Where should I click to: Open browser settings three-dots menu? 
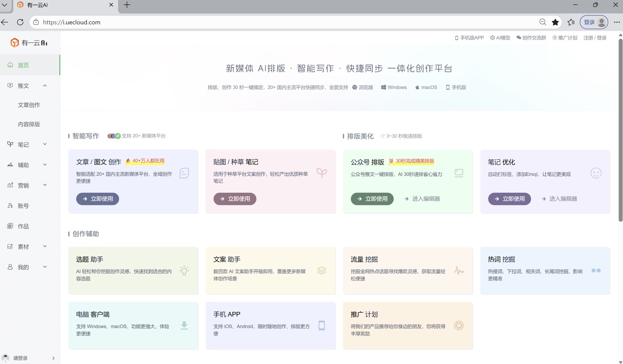click(x=617, y=22)
